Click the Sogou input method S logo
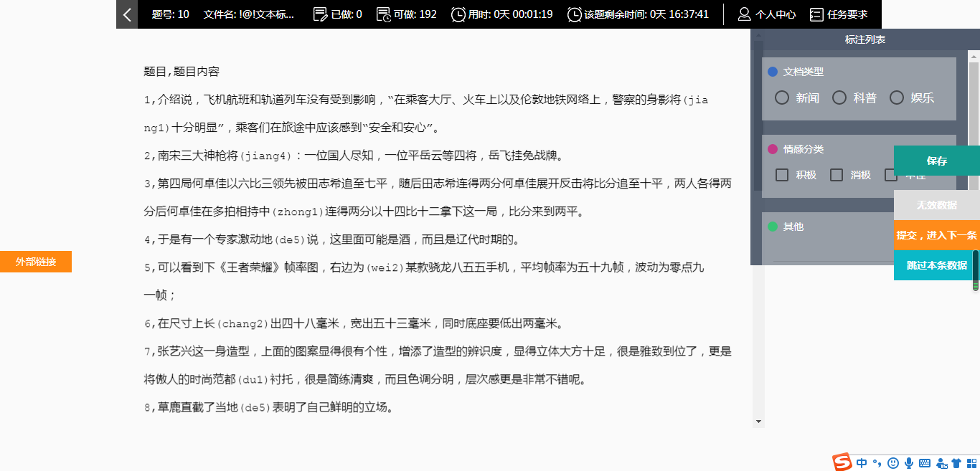Screen dimensions: 980x471 [842, 462]
